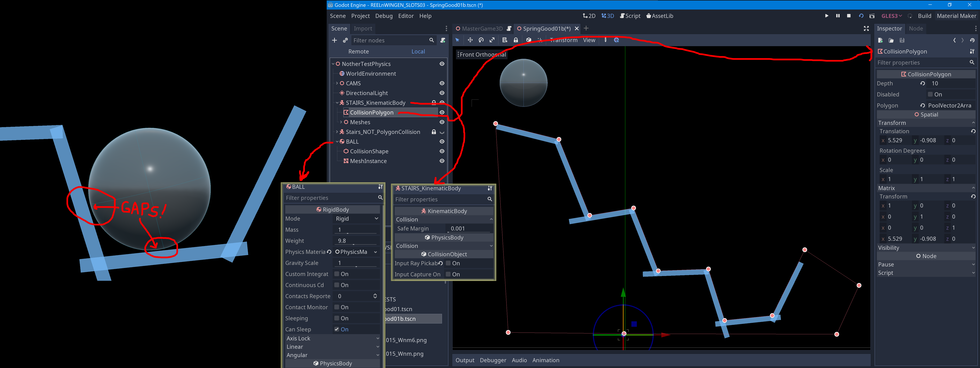This screenshot has width=980, height=368.
Task: Toggle visibility of NotherTestPhysics node
Action: coord(442,64)
